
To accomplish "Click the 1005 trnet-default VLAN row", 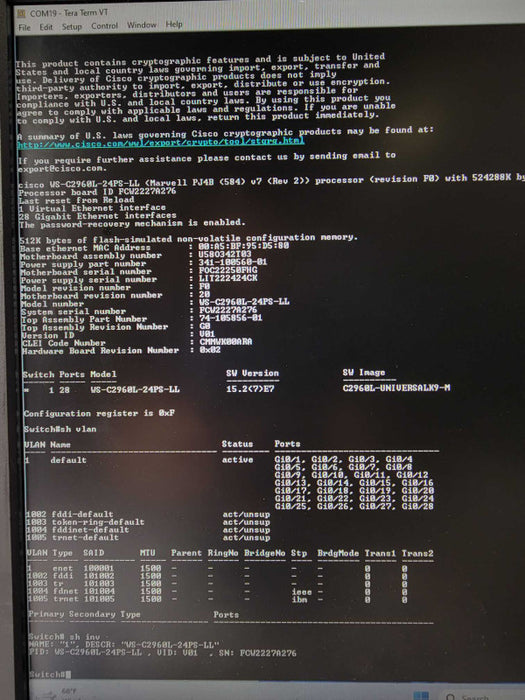I will coord(148,537).
